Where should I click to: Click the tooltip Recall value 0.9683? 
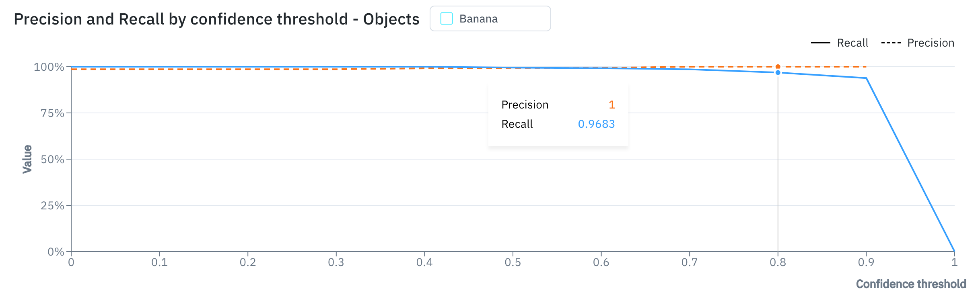596,124
